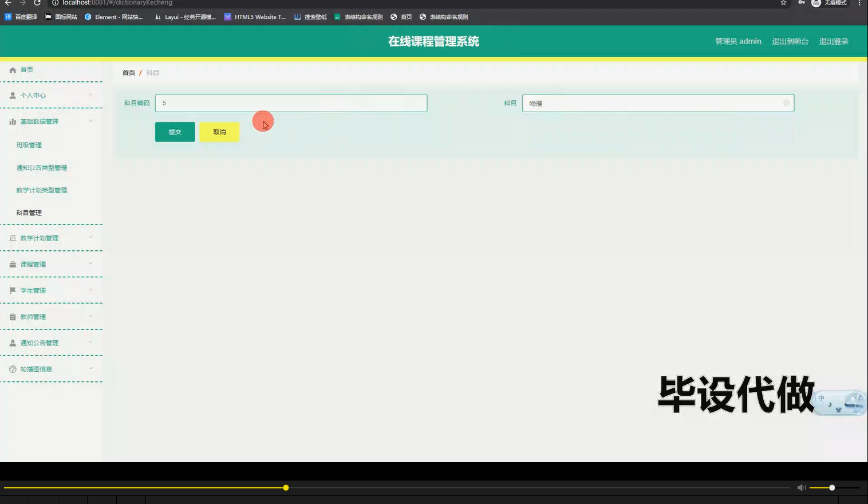Click the 提交 submit button
Screen dimensions: 868x504
pos(175,132)
